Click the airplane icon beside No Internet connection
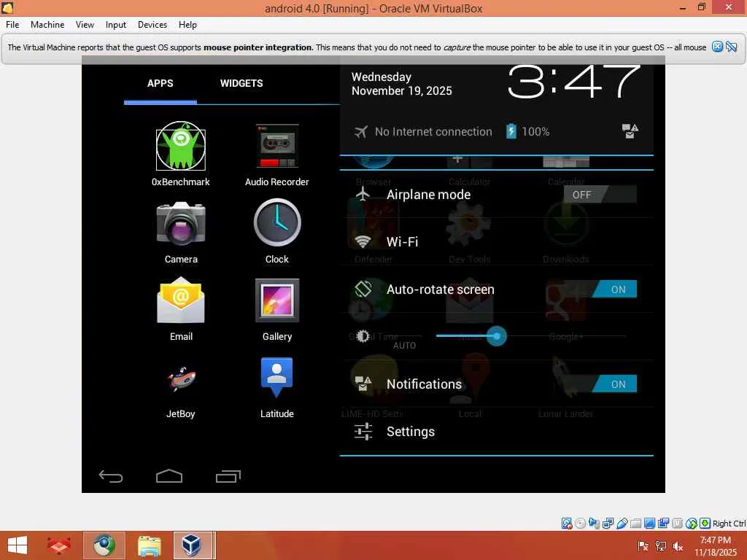The image size is (747, 560). pyautogui.click(x=361, y=131)
